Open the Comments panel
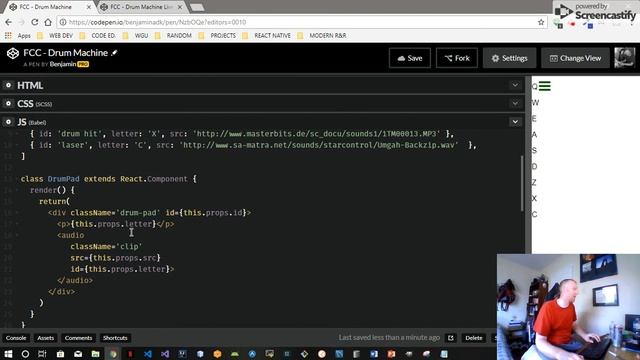Screen dimensions: 640x360 click(x=78, y=338)
